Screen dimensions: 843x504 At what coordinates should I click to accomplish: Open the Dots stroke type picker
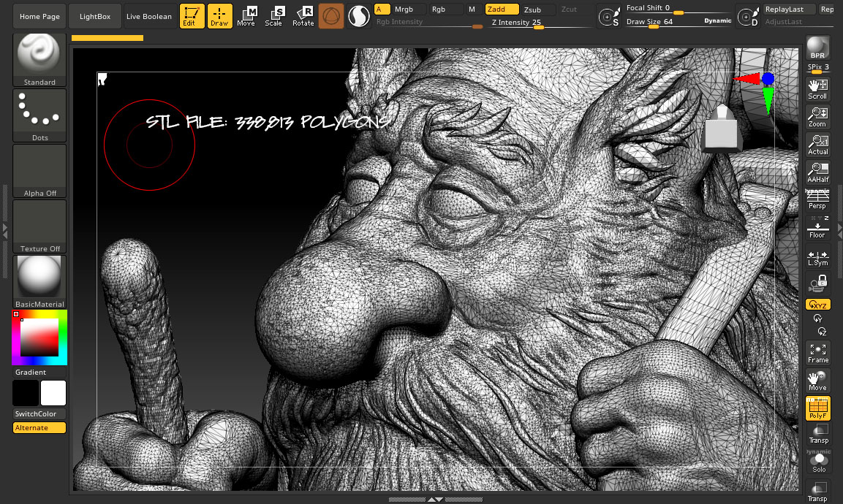(x=39, y=115)
